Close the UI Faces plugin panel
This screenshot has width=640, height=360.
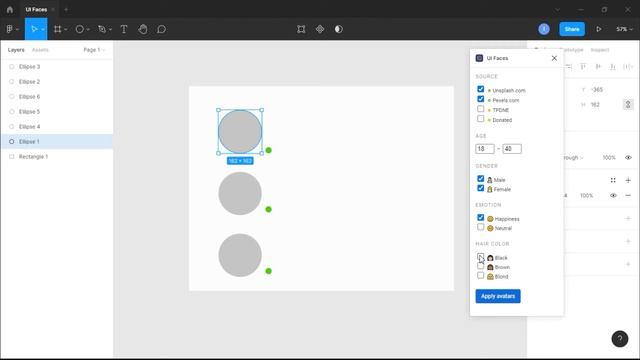554,58
